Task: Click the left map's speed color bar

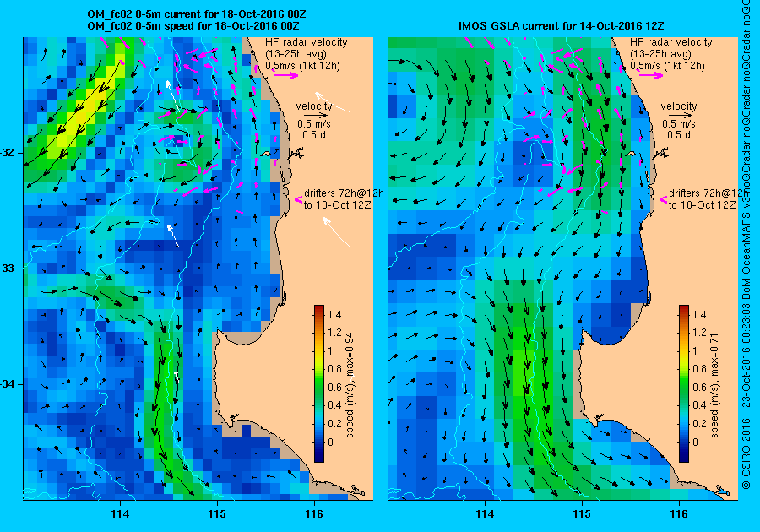Action: pyautogui.click(x=319, y=383)
